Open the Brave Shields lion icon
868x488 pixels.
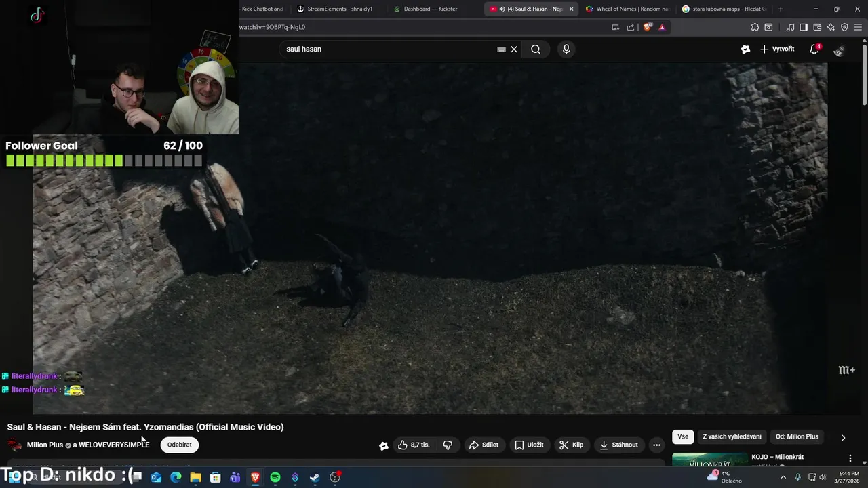(x=648, y=27)
